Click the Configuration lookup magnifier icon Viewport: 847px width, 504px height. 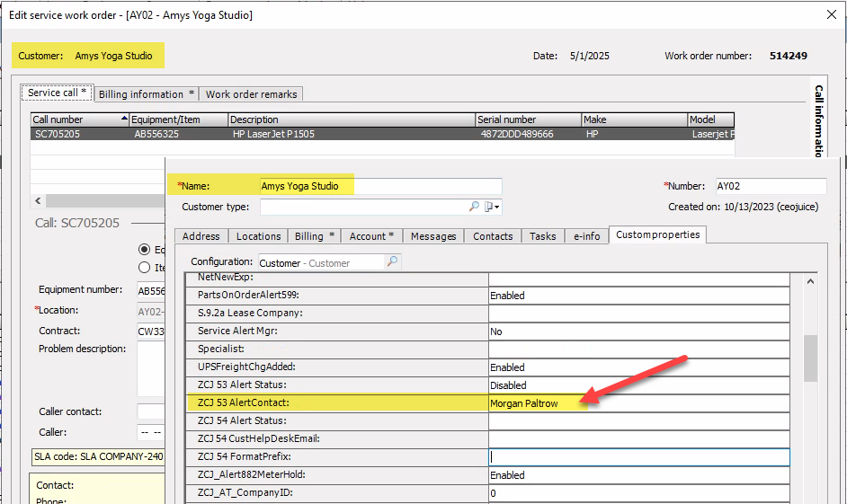point(393,261)
